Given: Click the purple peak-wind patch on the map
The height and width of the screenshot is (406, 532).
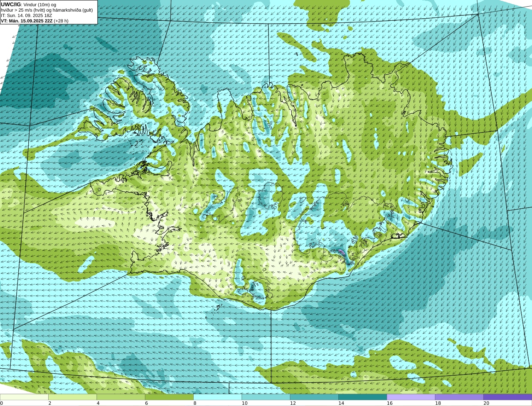Looking at the screenshot, I should (x=341, y=252).
